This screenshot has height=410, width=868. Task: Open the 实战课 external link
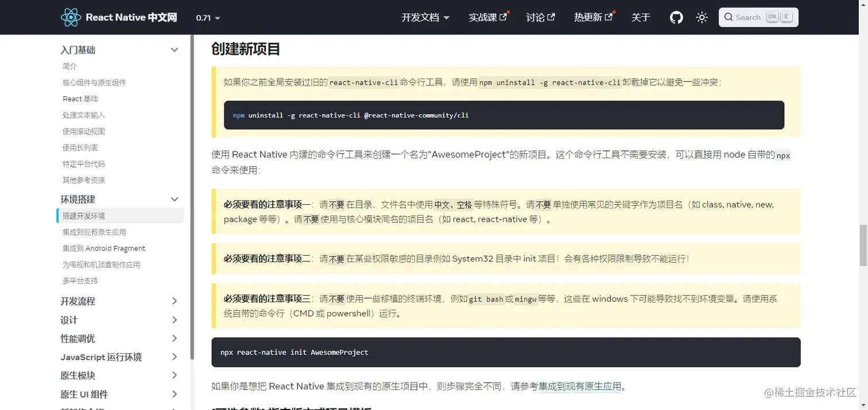[x=488, y=17]
